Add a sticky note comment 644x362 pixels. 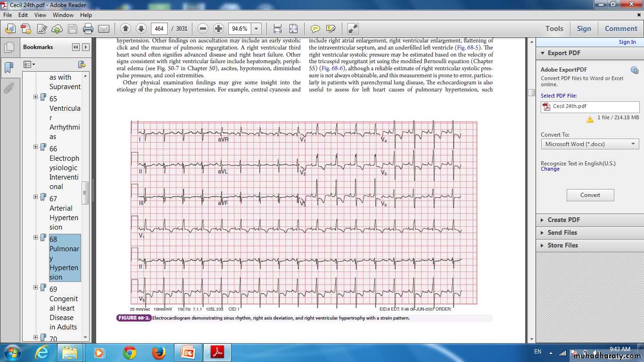pos(315,29)
